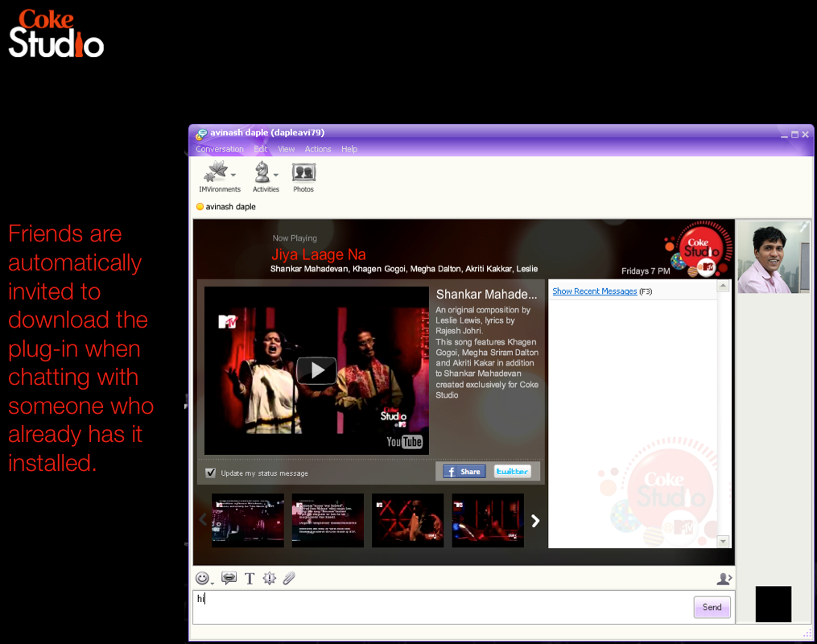Screen dimensions: 817x644
Task: Open the Help menu
Action: pos(349,149)
